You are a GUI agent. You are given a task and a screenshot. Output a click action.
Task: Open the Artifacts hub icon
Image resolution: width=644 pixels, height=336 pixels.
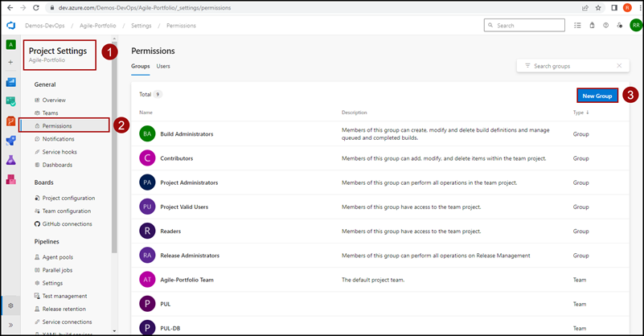click(10, 179)
